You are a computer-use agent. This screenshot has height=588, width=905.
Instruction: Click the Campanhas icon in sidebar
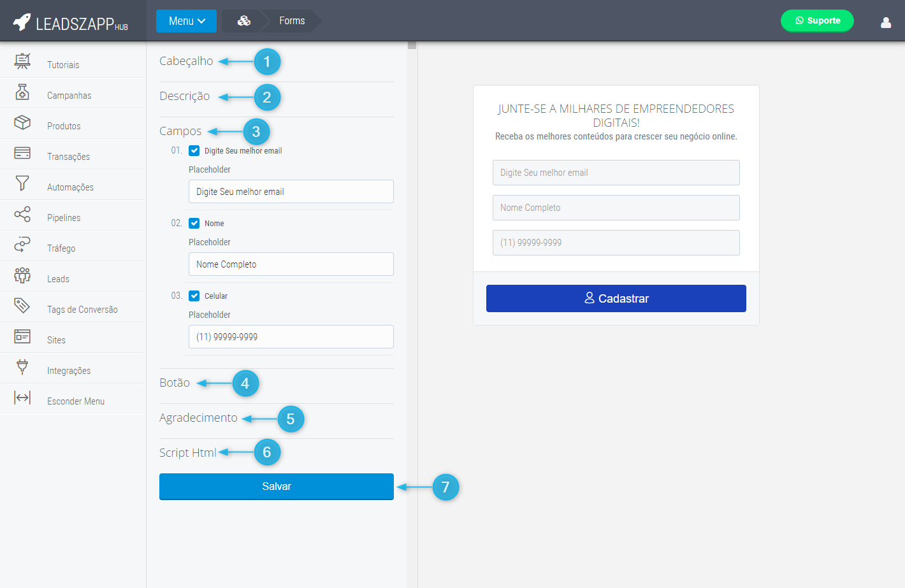tap(22, 92)
